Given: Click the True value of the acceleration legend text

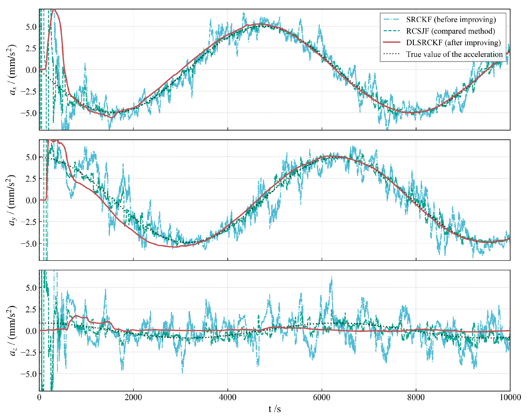Looking at the screenshot, I should 454,54.
